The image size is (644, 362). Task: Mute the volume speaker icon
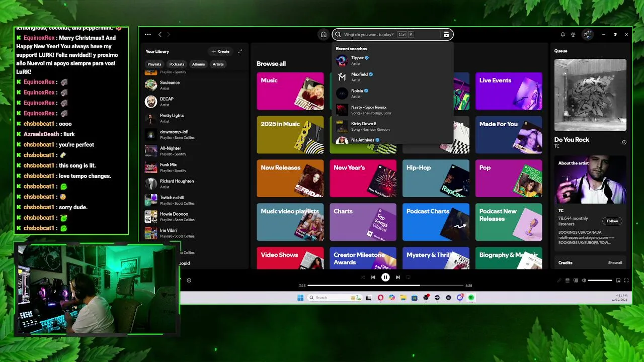(584, 281)
